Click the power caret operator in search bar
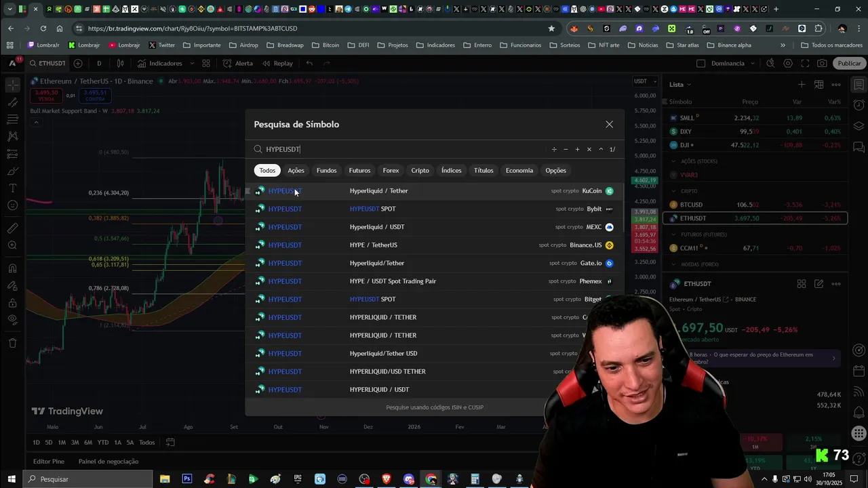868x488 pixels. point(600,149)
